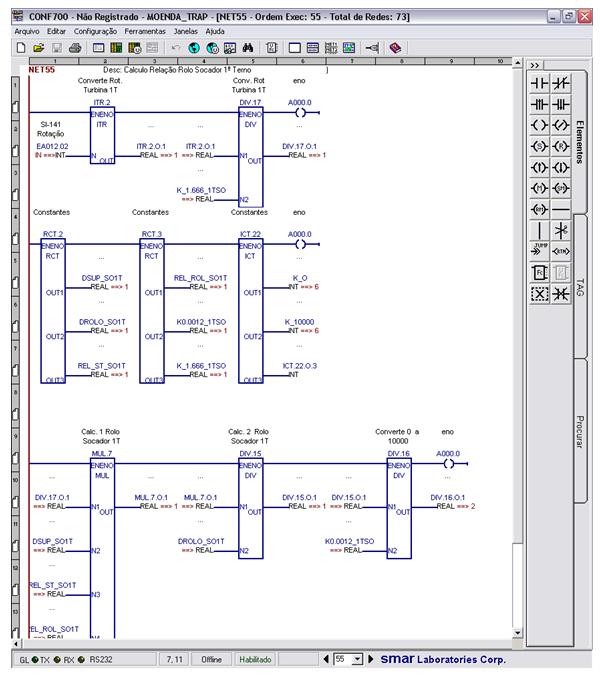Select the Reset (R) coil element
The width and height of the screenshot is (600, 675).
[x=560, y=146]
